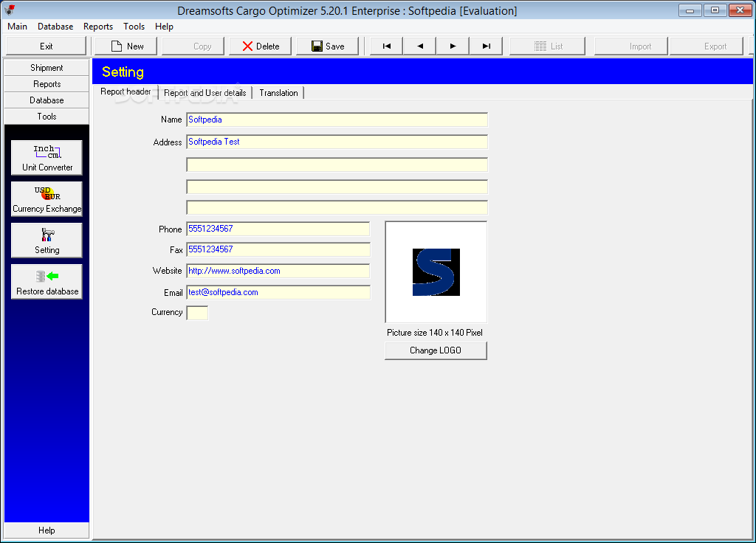
Task: Open the Main menu
Action: (x=18, y=27)
